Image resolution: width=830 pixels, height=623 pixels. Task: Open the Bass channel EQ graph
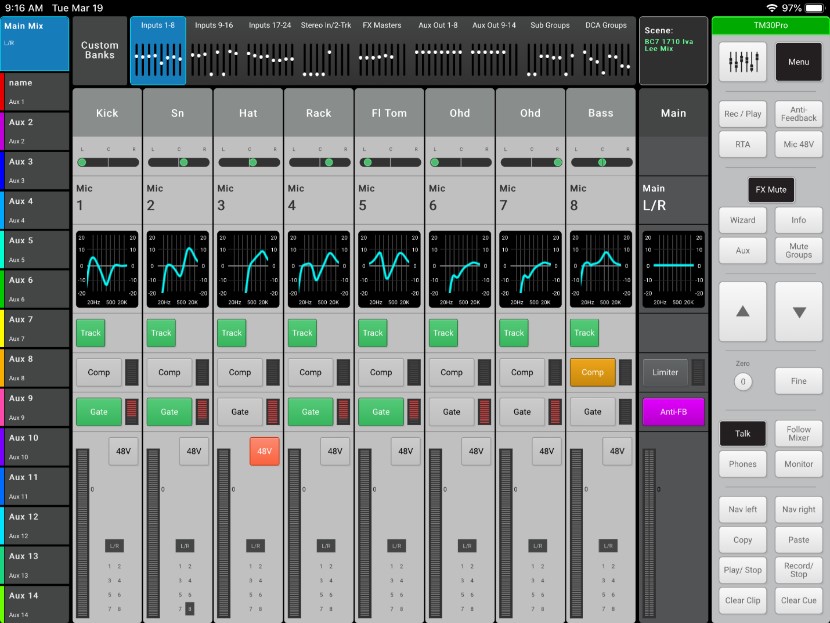point(600,267)
